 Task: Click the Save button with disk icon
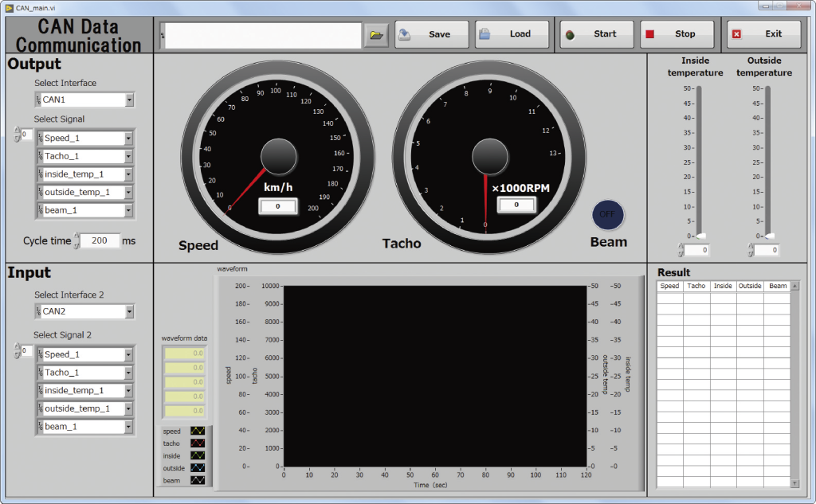pyautogui.click(x=432, y=34)
